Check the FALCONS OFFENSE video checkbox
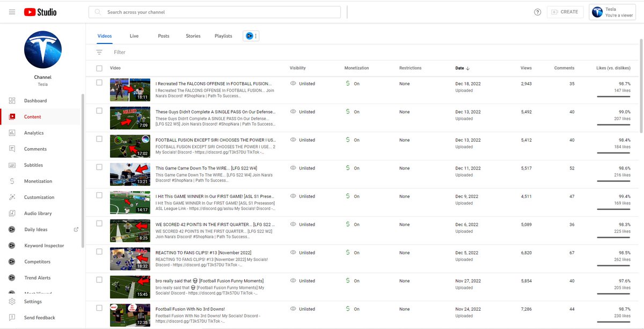644x329 pixels. [99, 83]
